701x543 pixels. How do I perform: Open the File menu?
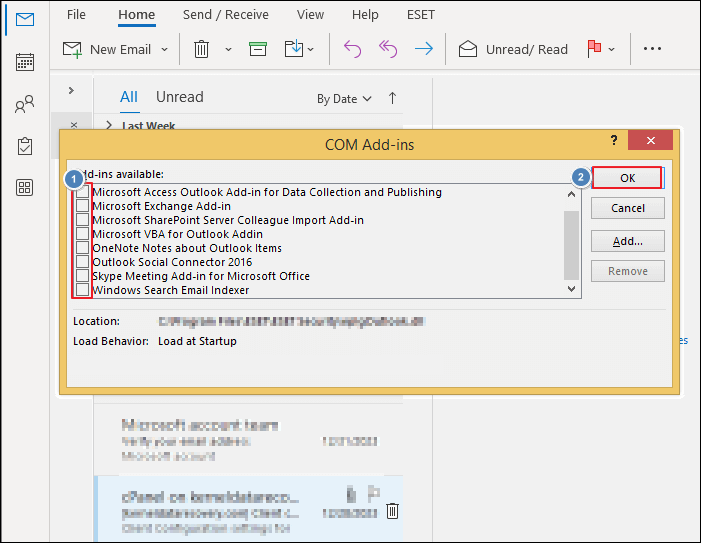click(76, 15)
